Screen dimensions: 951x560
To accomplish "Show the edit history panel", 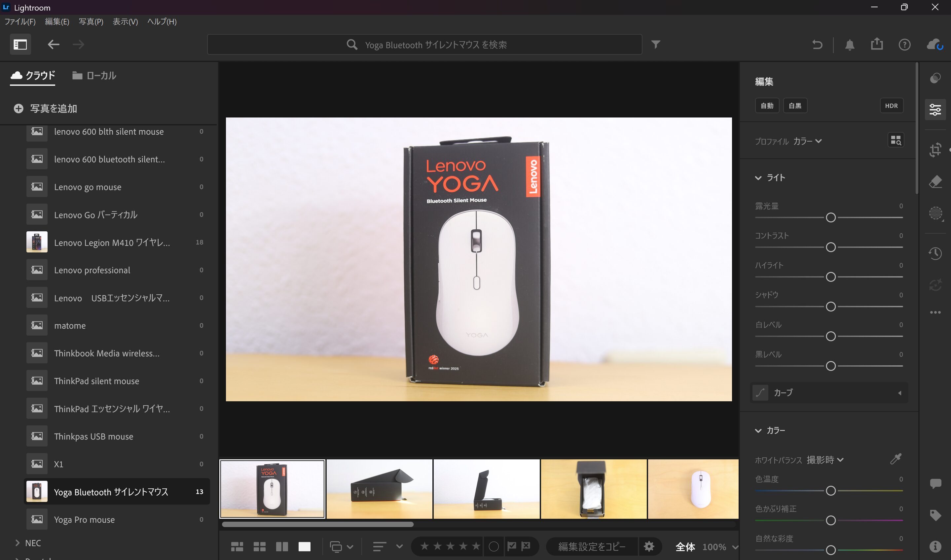I will [935, 253].
